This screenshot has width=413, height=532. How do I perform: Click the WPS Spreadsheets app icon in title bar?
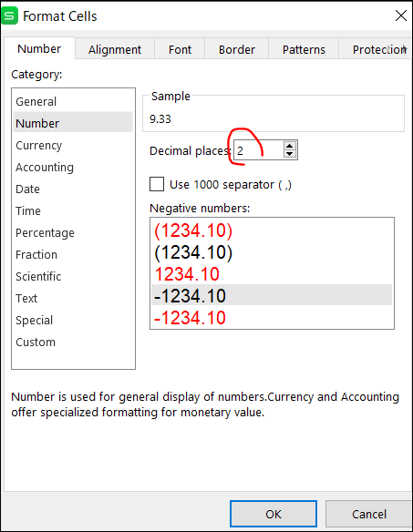point(9,15)
